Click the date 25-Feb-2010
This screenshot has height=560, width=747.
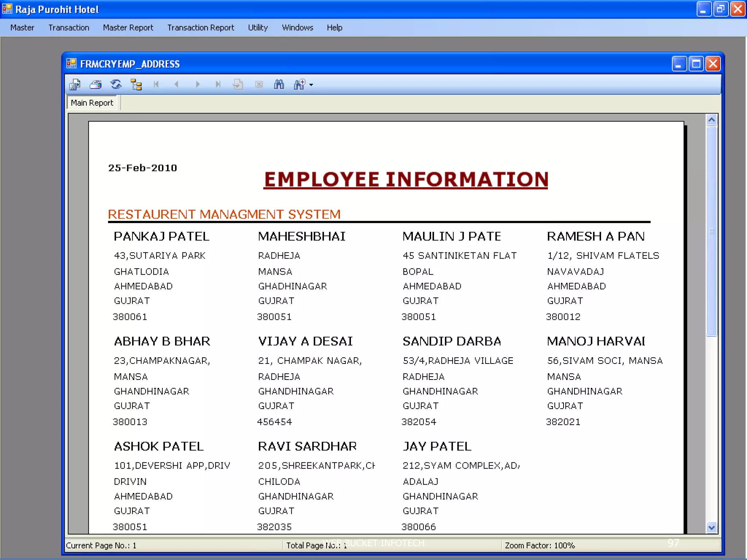pyautogui.click(x=143, y=168)
